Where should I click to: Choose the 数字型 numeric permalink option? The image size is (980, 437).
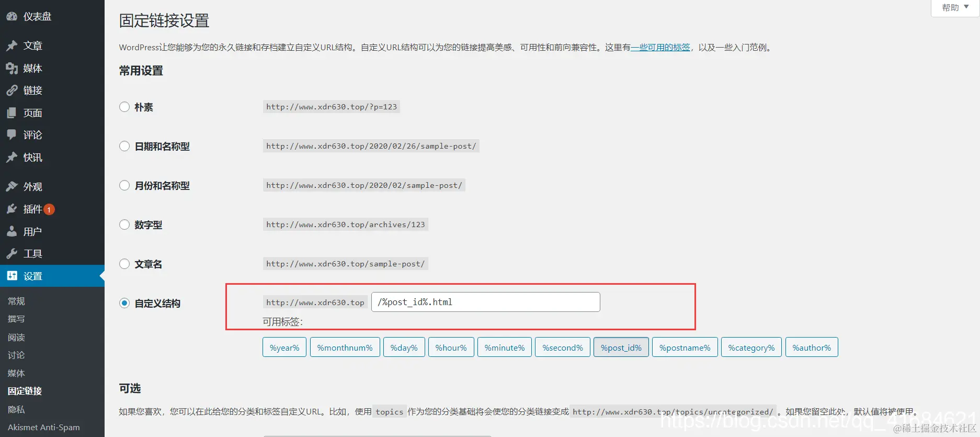click(x=124, y=225)
